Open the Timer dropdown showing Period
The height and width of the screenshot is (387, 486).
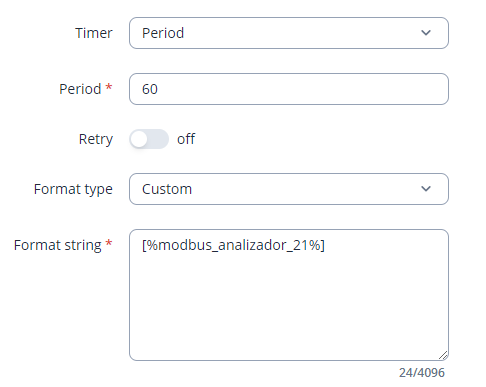[289, 33]
